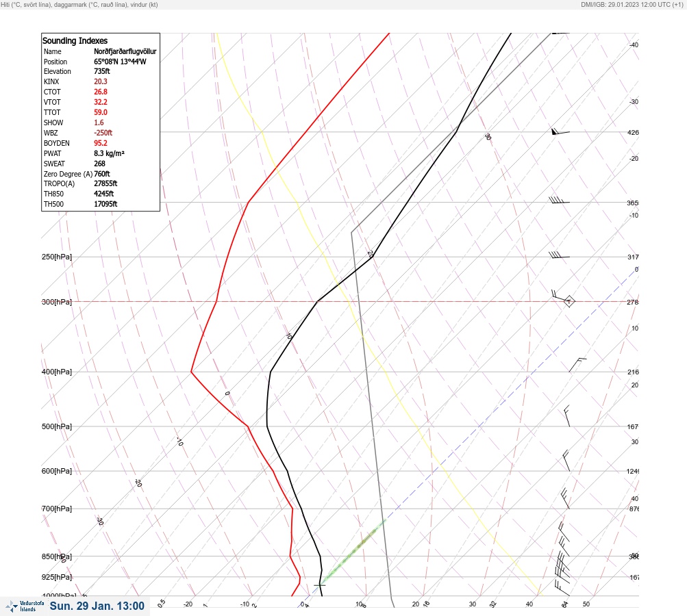Click the CTOT value 26.8
This screenshot has width=687, height=616.
pyautogui.click(x=100, y=92)
